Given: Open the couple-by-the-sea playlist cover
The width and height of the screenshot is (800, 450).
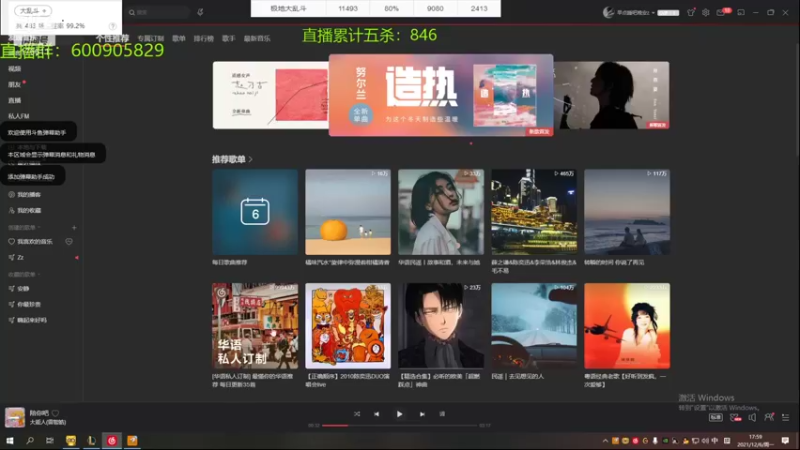Looking at the screenshot, I should 627,212.
